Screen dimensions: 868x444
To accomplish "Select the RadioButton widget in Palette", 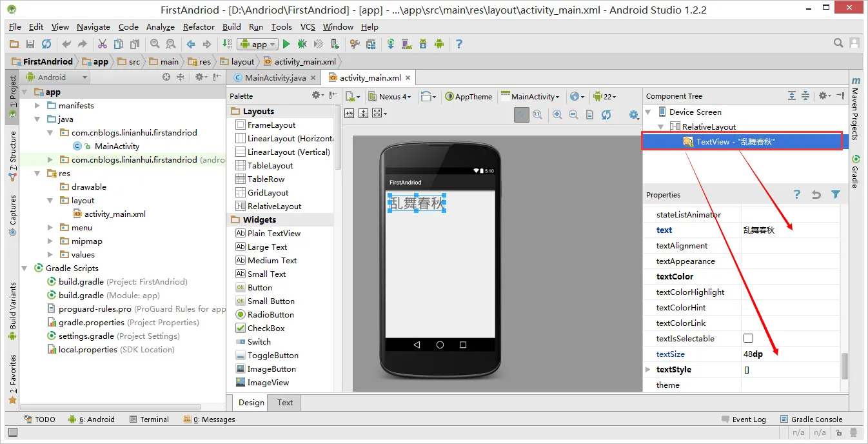I will (x=270, y=314).
